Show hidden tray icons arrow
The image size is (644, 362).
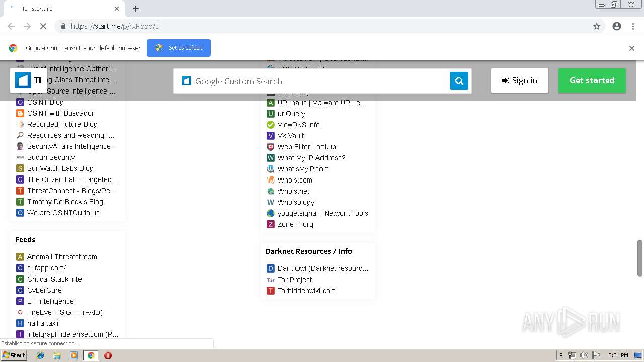pos(561,355)
